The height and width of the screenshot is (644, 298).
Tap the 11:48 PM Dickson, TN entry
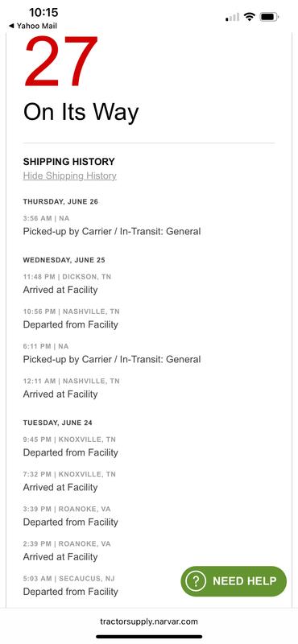(x=67, y=284)
